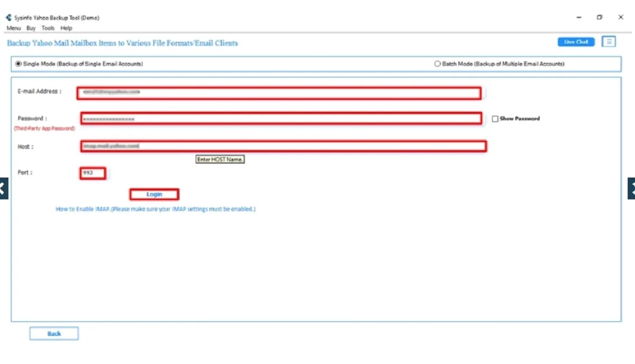Click into the Host input field

click(284, 146)
